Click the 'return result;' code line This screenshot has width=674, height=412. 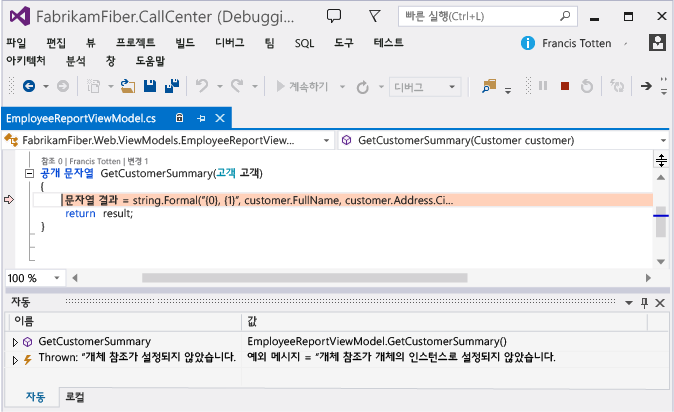pos(99,213)
